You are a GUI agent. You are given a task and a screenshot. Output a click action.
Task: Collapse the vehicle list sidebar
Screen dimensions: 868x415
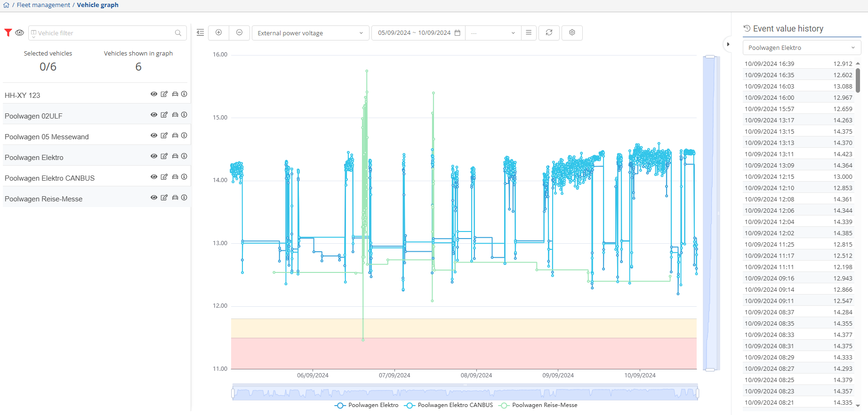point(200,32)
